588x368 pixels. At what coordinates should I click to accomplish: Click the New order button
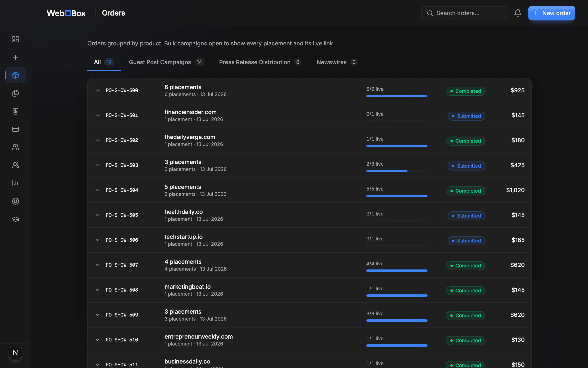coord(551,13)
